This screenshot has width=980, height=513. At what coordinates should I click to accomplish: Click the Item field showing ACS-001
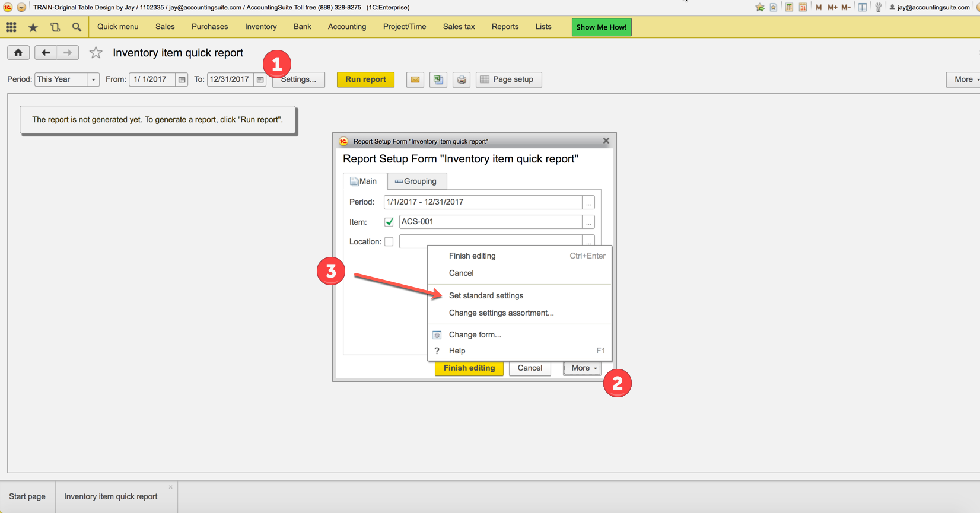click(491, 222)
